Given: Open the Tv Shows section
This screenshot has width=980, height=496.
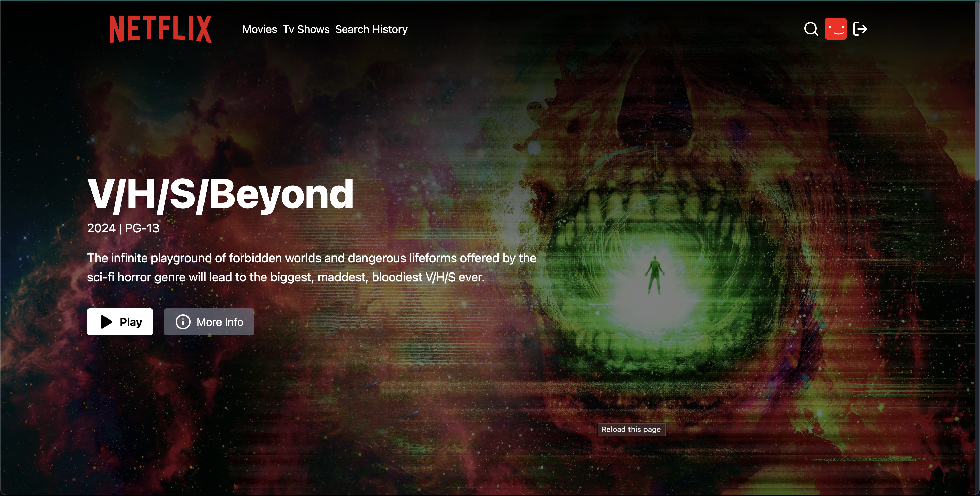Looking at the screenshot, I should coord(306,29).
